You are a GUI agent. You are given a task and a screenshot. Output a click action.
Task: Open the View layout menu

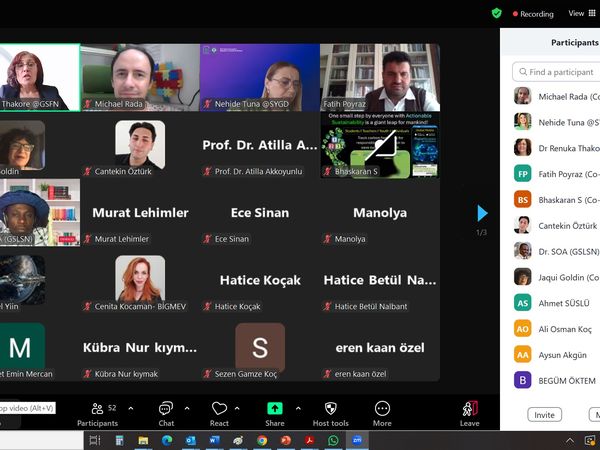582,13
